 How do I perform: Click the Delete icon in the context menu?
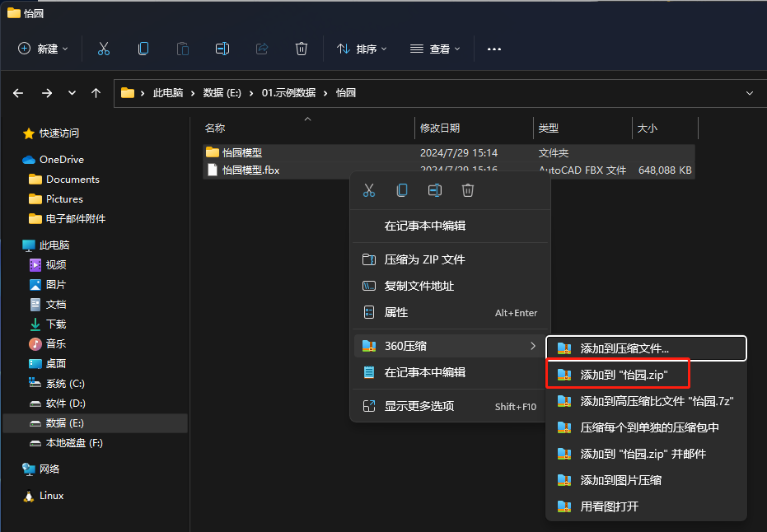(468, 190)
